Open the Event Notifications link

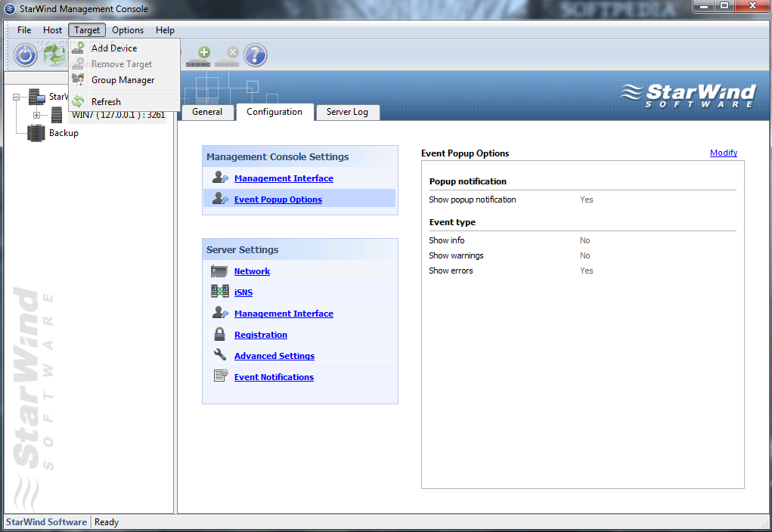coord(274,377)
